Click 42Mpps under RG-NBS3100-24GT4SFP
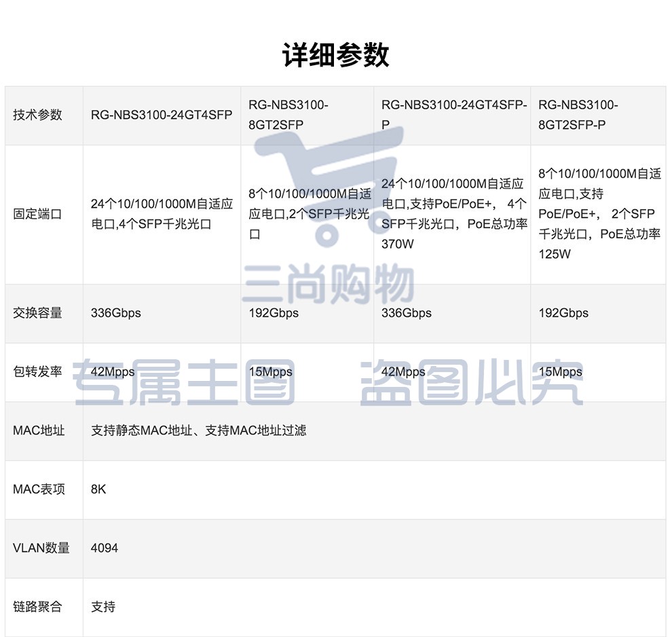This screenshot has height=637, width=672. click(x=113, y=371)
